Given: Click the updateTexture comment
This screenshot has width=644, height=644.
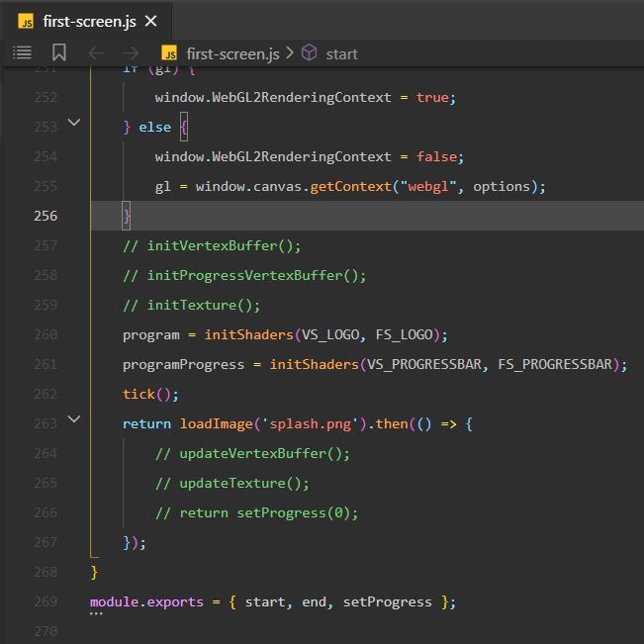Looking at the screenshot, I should point(232,483).
